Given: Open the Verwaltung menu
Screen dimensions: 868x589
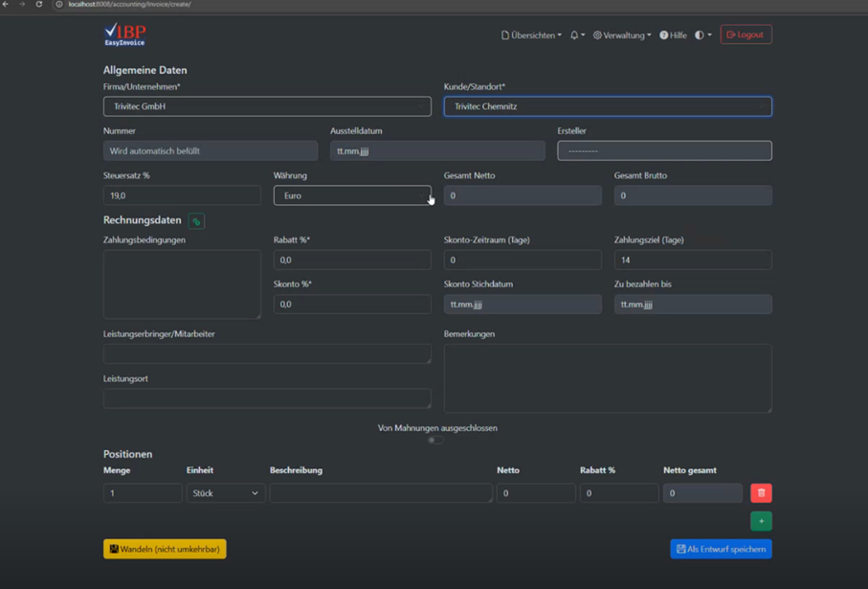Looking at the screenshot, I should point(622,35).
